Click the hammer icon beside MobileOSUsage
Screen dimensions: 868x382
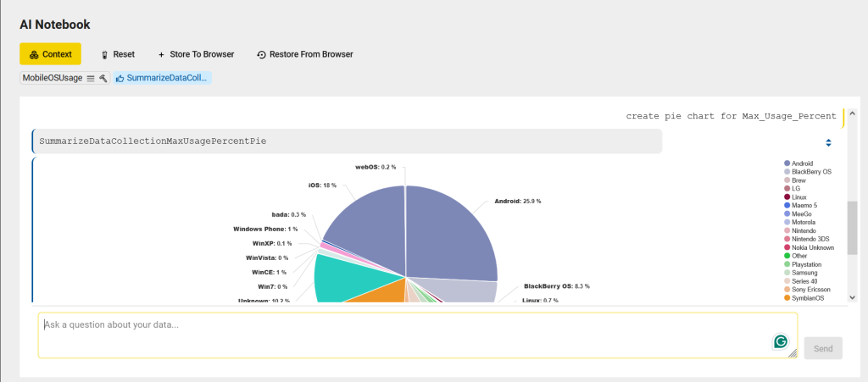point(103,78)
